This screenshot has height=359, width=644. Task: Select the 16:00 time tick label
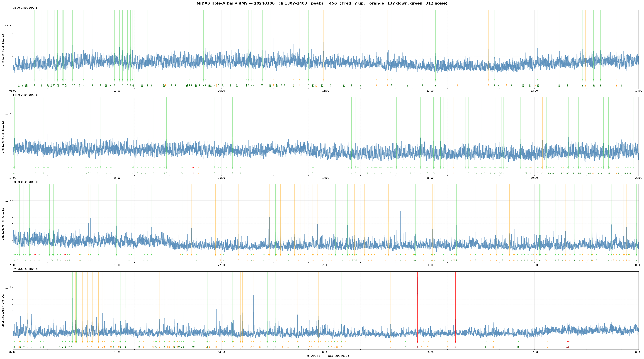(221, 178)
